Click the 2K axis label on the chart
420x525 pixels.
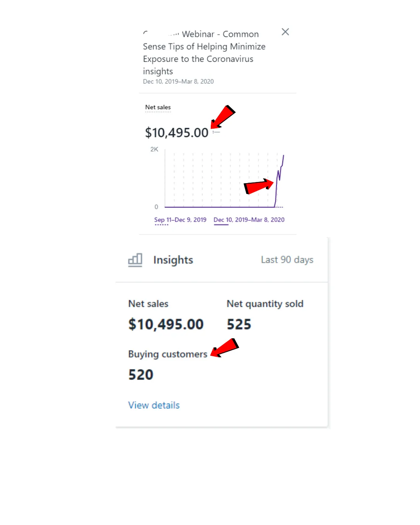[x=154, y=149]
